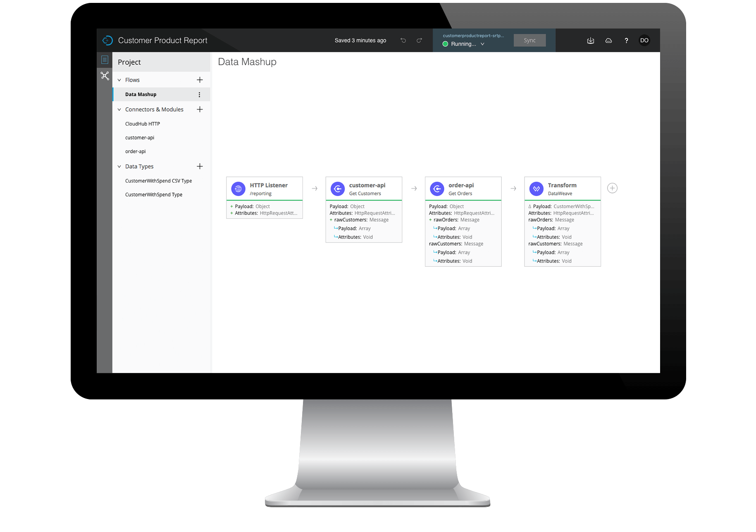The height and width of the screenshot is (532, 756).
Task: Open CustomerWithSpend Type data type
Action: [x=153, y=195]
